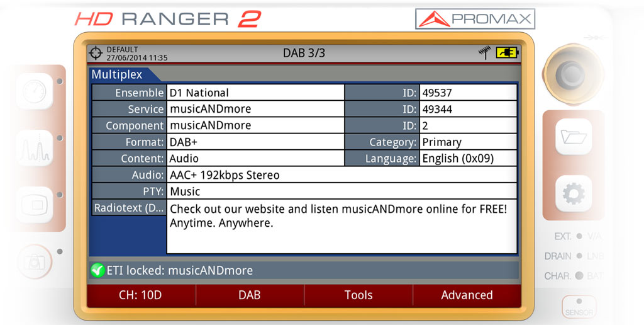Click the DAB 3/3 screen title
The height and width of the screenshot is (325, 644).
pyautogui.click(x=304, y=53)
